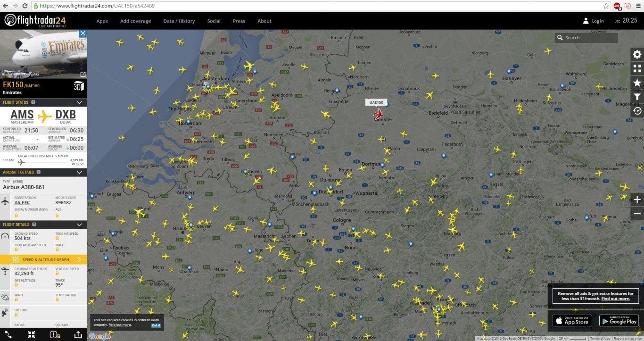Click the share icon in the bottom toolbar
Image resolution: width=644 pixels, height=341 pixels.
[78, 334]
